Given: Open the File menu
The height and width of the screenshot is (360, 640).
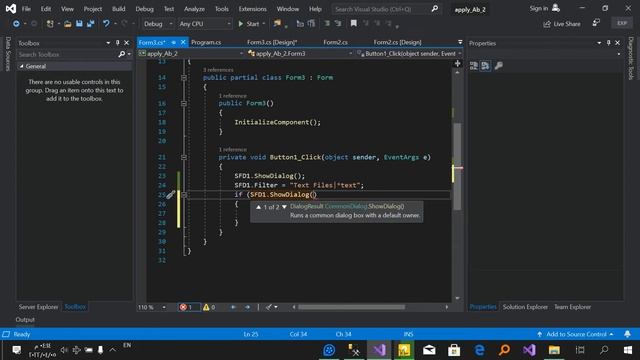Looking at the screenshot, I should (26, 9).
